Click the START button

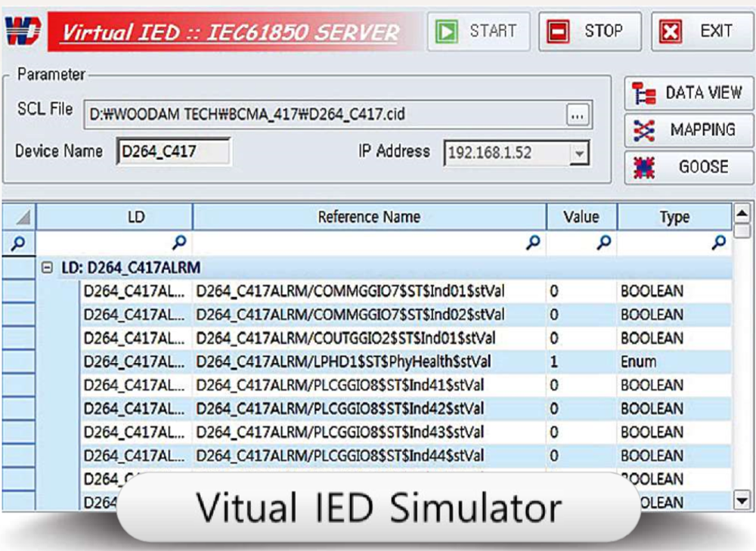click(479, 32)
